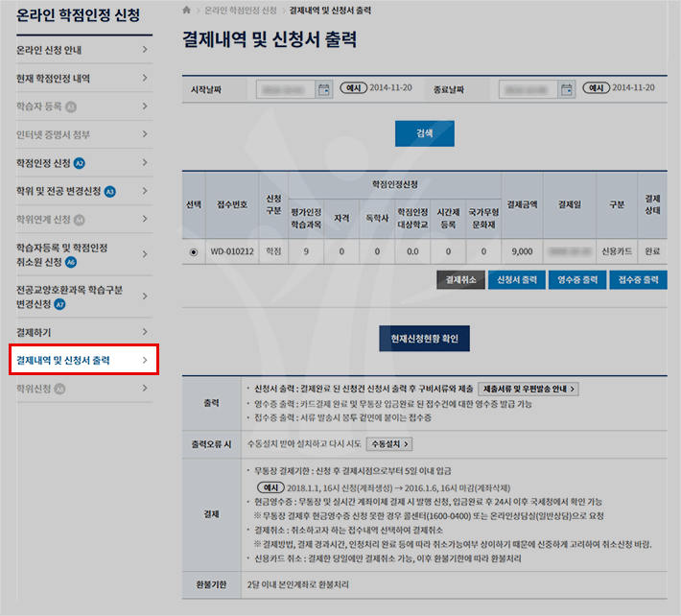The image size is (681, 616).
Task: Click the 결제취소 button
Action: 460,280
